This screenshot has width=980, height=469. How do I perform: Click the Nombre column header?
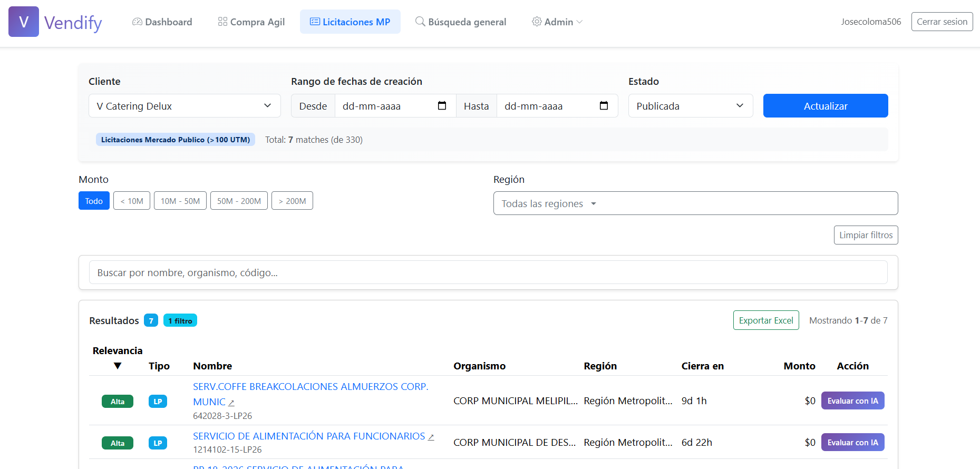click(212, 366)
